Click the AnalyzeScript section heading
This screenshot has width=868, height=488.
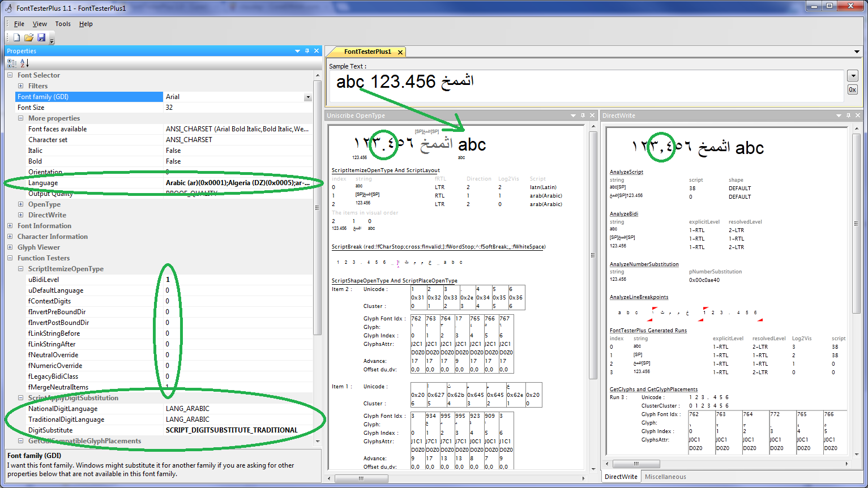[626, 172]
